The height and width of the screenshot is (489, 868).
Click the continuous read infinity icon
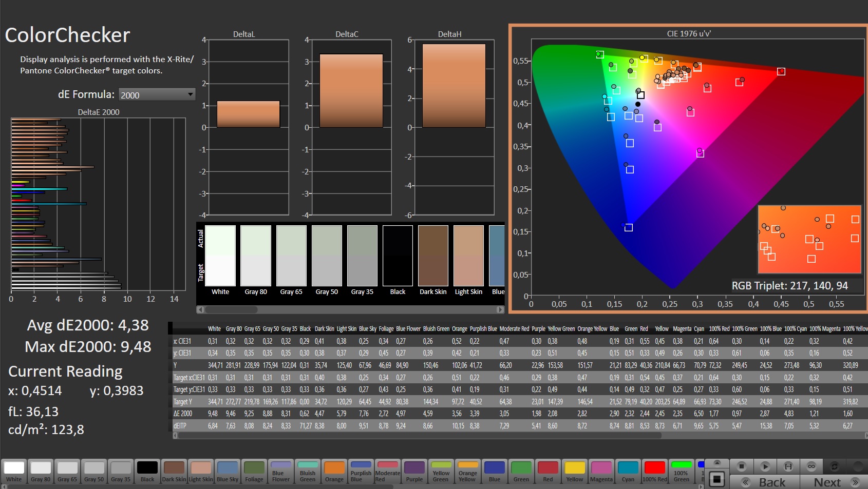[812, 466]
